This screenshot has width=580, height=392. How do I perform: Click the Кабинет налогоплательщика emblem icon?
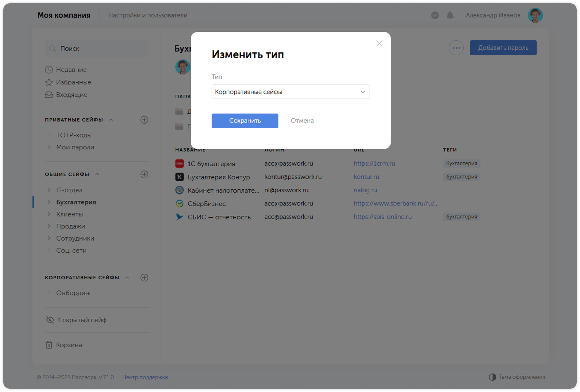coord(179,190)
